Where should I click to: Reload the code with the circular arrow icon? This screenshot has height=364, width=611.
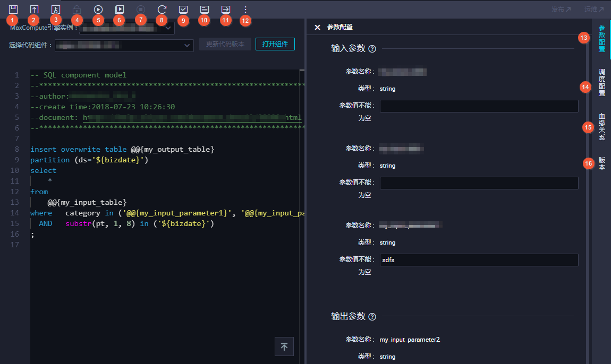(x=162, y=10)
